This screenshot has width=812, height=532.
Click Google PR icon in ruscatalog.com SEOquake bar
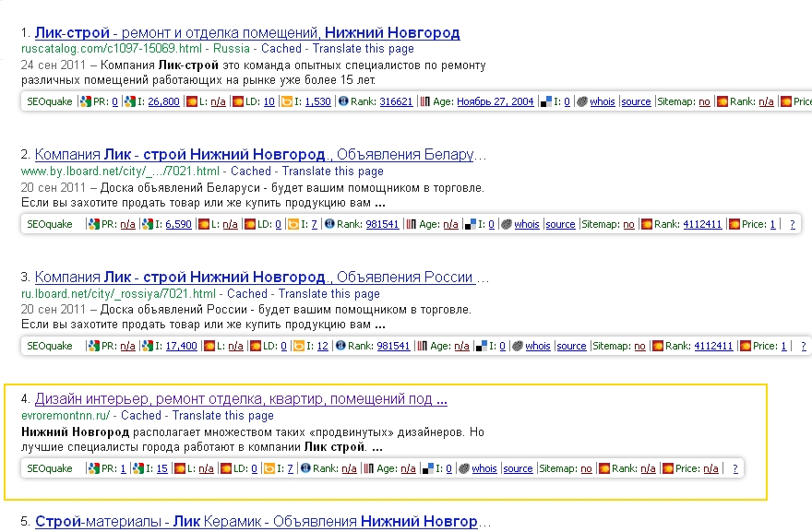85,101
